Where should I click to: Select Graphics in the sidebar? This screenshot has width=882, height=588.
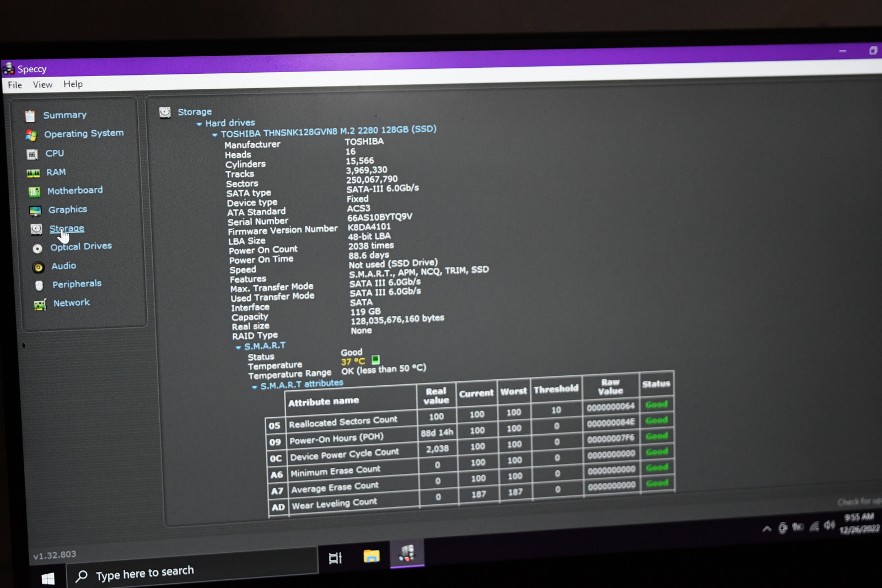67,209
